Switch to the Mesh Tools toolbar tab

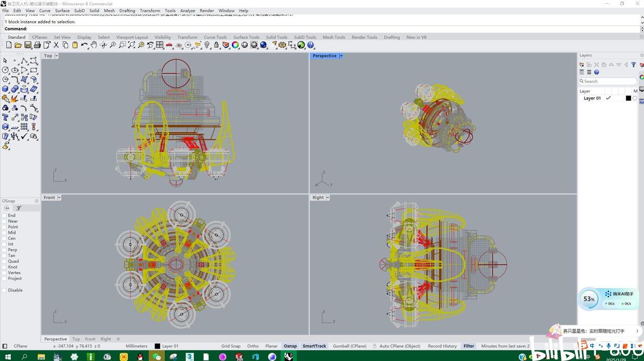[x=333, y=37]
